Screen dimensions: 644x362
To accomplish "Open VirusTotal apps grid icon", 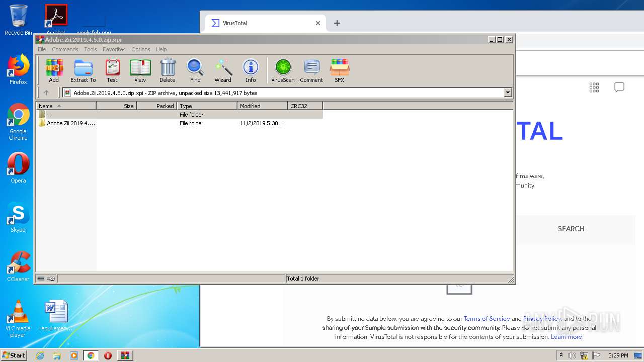I will 594,87.
